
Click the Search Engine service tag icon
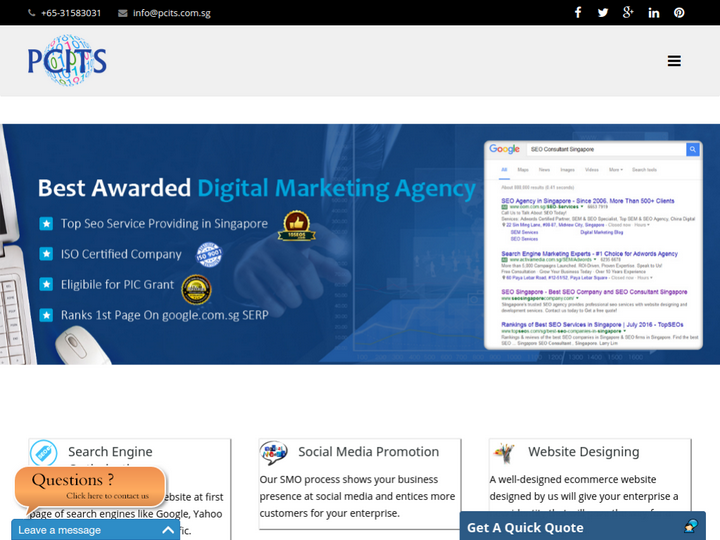click(x=44, y=453)
